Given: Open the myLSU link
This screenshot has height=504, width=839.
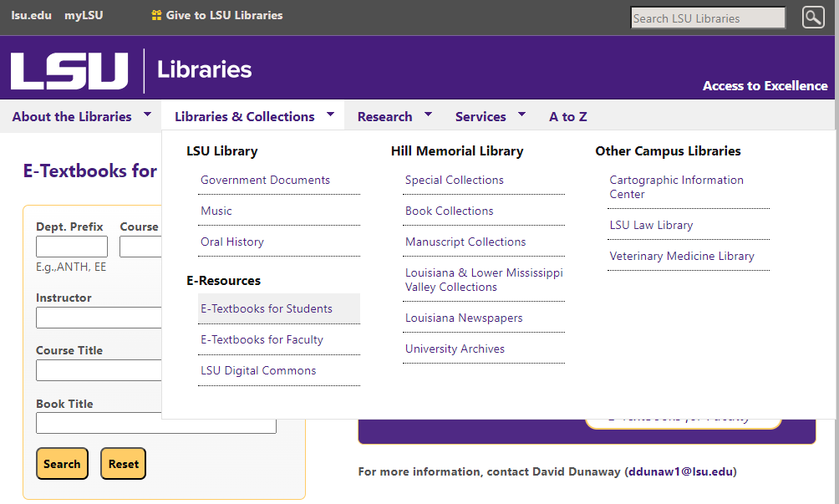Looking at the screenshot, I should coord(84,16).
